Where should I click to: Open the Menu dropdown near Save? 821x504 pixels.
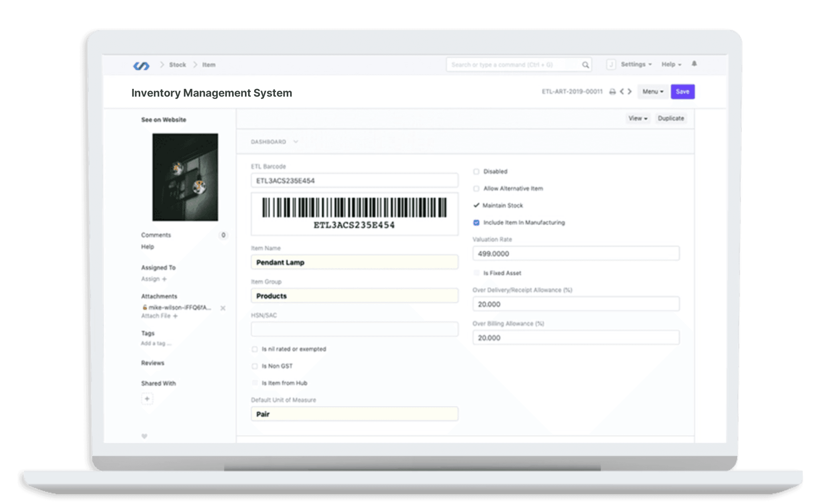point(653,91)
